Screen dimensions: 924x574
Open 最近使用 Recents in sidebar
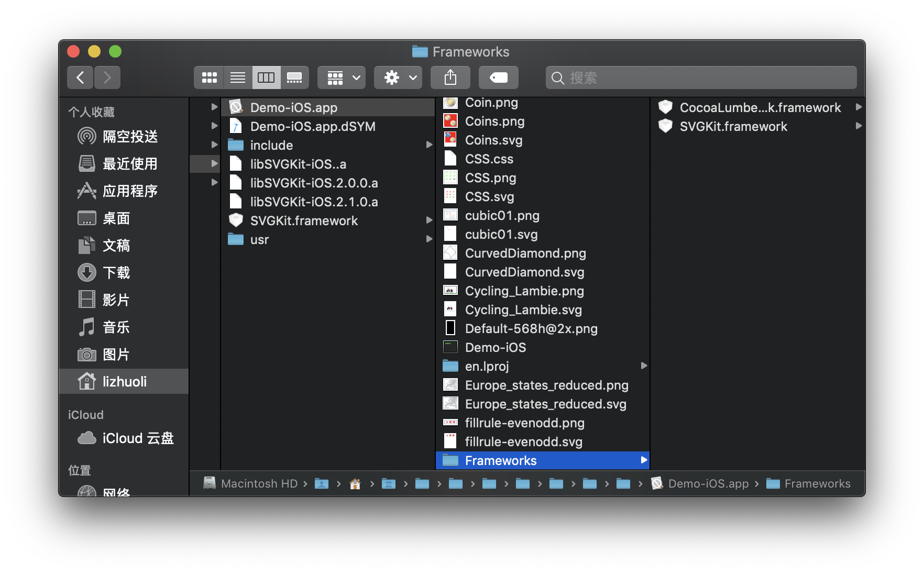(x=124, y=163)
